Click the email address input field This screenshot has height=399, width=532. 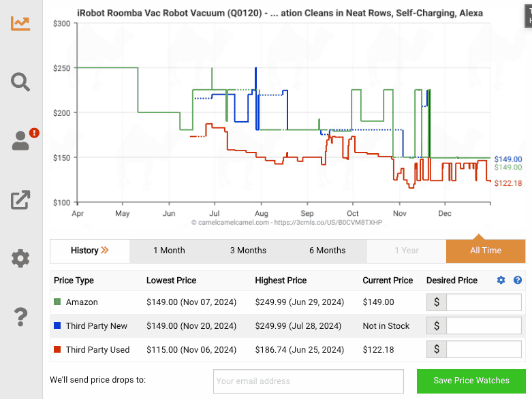coord(308,381)
